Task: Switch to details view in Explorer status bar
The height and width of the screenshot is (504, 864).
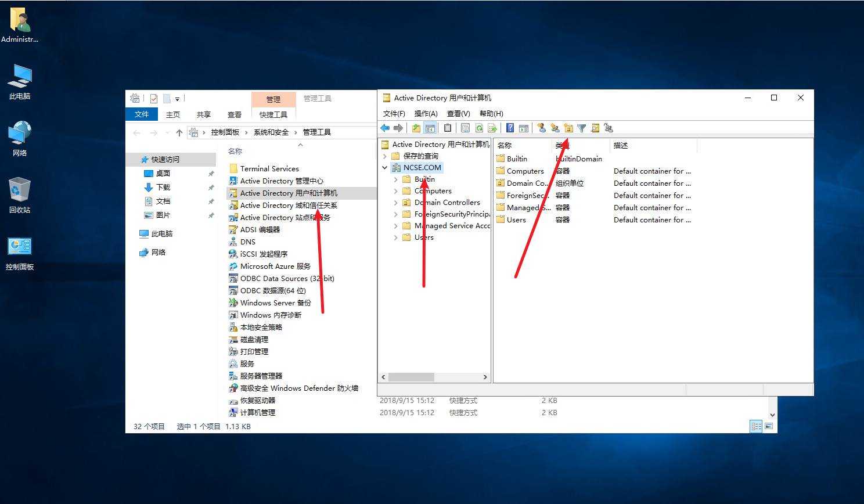Action: (756, 426)
